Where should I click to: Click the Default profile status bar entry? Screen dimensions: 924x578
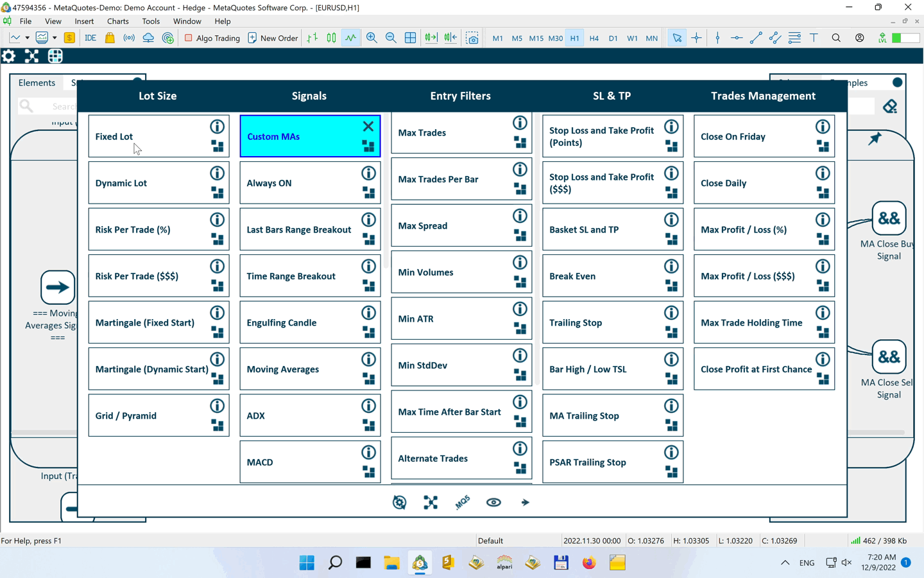click(490, 541)
